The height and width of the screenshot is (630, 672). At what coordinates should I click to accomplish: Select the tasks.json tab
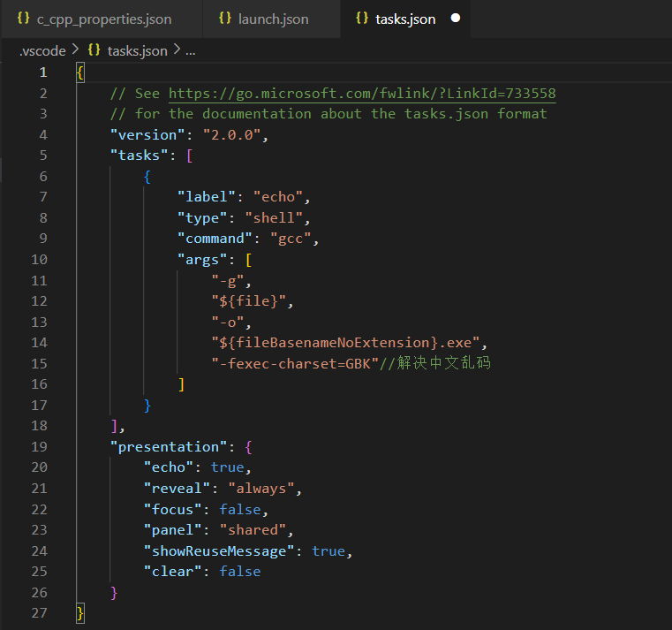pyautogui.click(x=405, y=19)
